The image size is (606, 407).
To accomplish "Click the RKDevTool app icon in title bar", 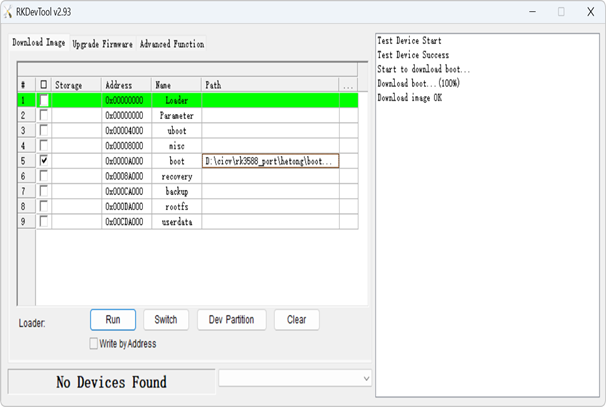I will click(9, 10).
